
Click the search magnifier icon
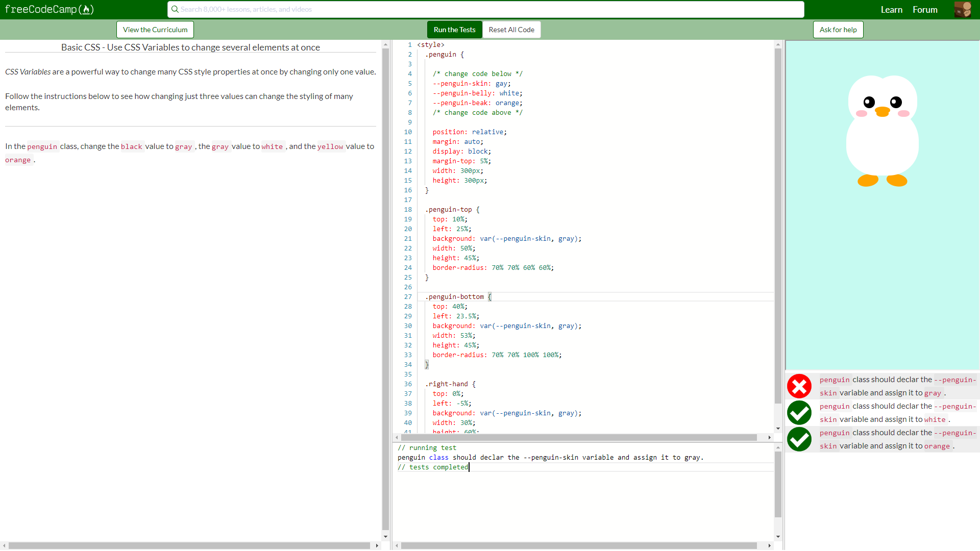(175, 9)
